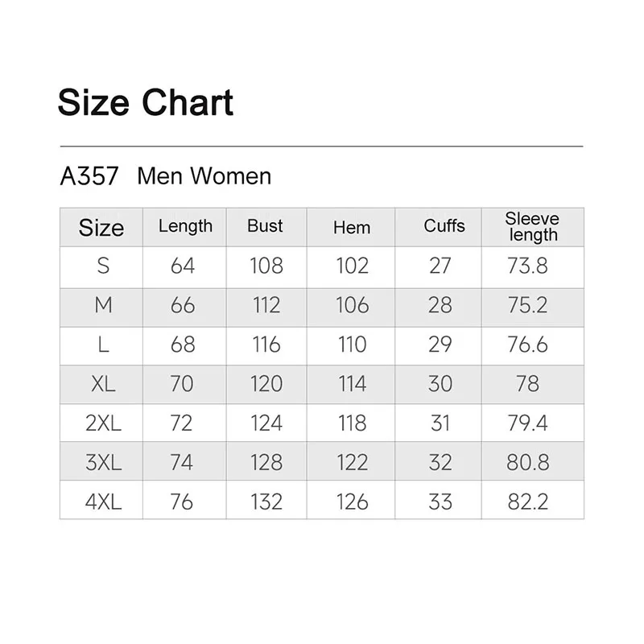The image size is (644, 644).
Task: Click the Size Chart heading
Action: 146,104
